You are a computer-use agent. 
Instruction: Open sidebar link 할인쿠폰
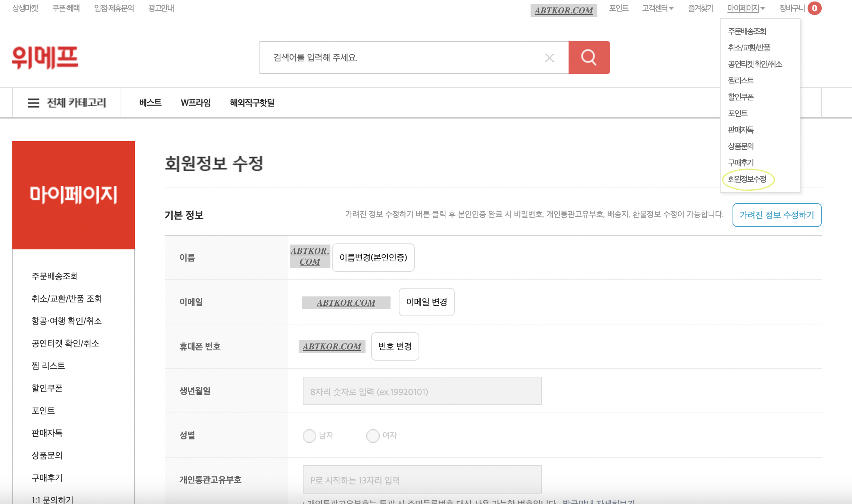coord(47,388)
